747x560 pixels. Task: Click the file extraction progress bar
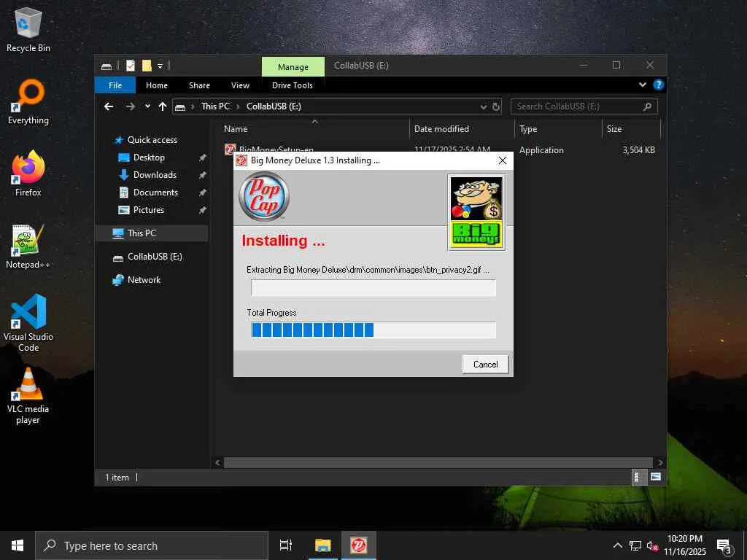(373, 287)
